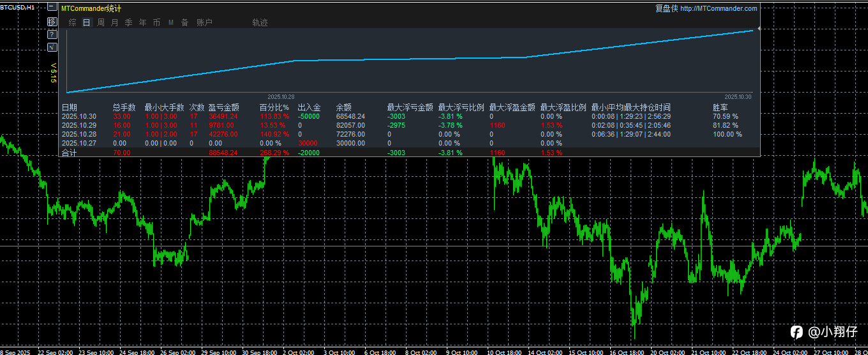
Task: Toggle the √ checkmark icon button
Action: pyautogui.click(x=52, y=47)
